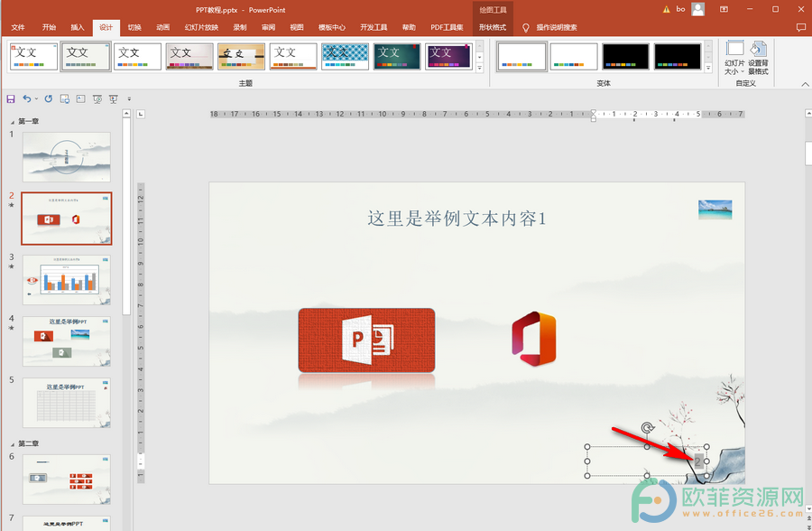Save the presentation with the floppy disk icon
This screenshot has height=531, width=812.
point(10,98)
